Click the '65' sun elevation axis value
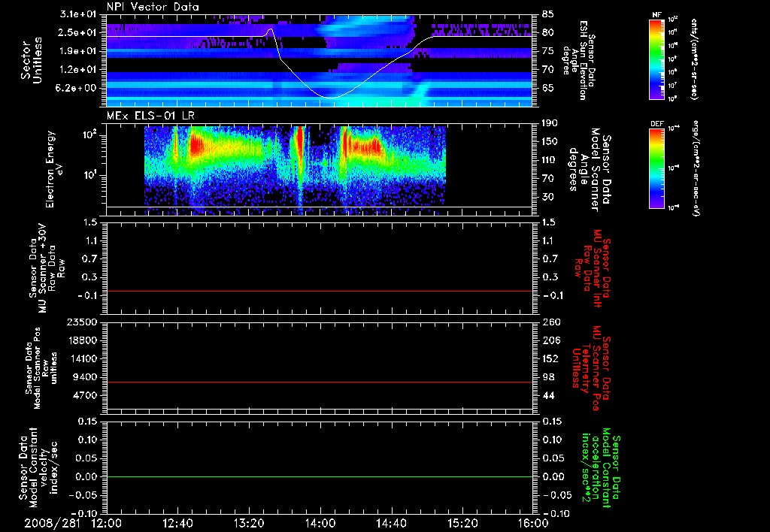 click(547, 89)
